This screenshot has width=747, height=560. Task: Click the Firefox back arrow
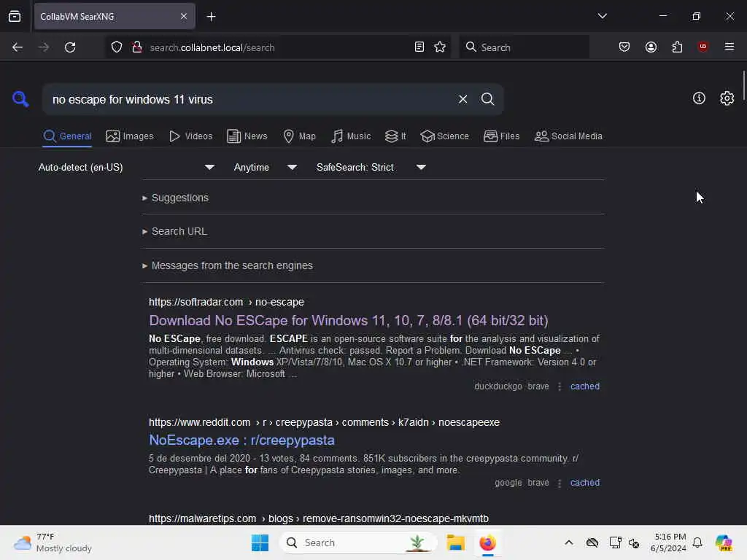pos(18,47)
